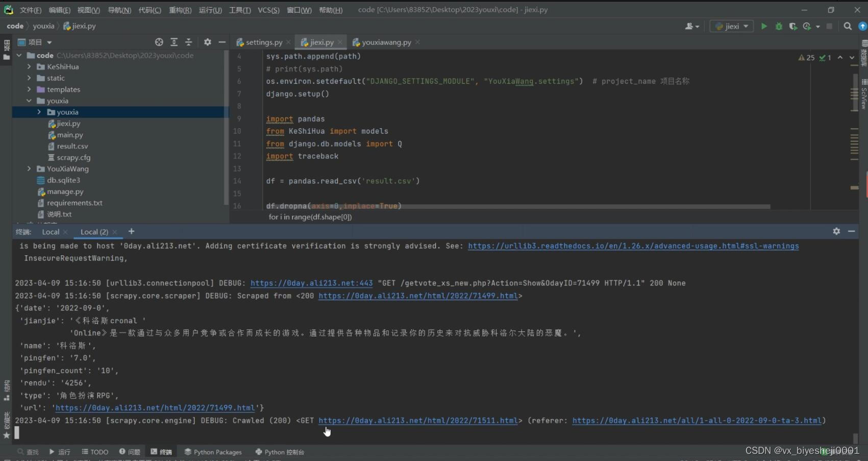Open the Python Packages tool window

click(213, 452)
